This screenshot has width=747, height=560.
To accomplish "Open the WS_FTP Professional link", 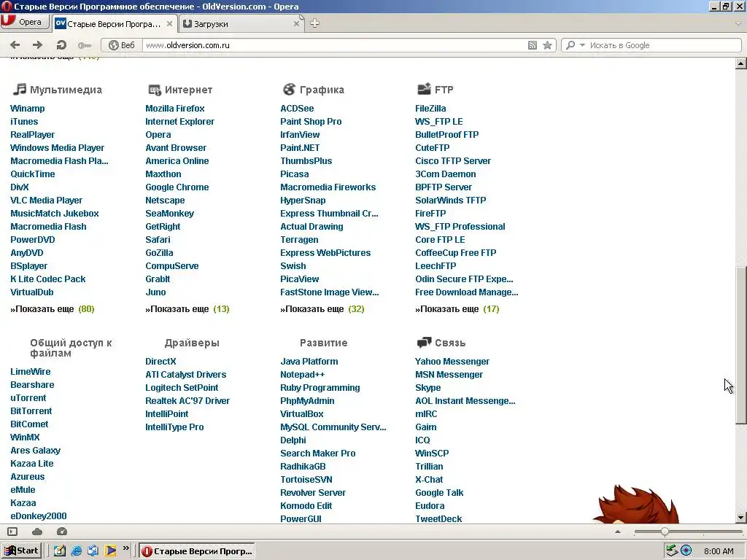I will click(460, 227).
